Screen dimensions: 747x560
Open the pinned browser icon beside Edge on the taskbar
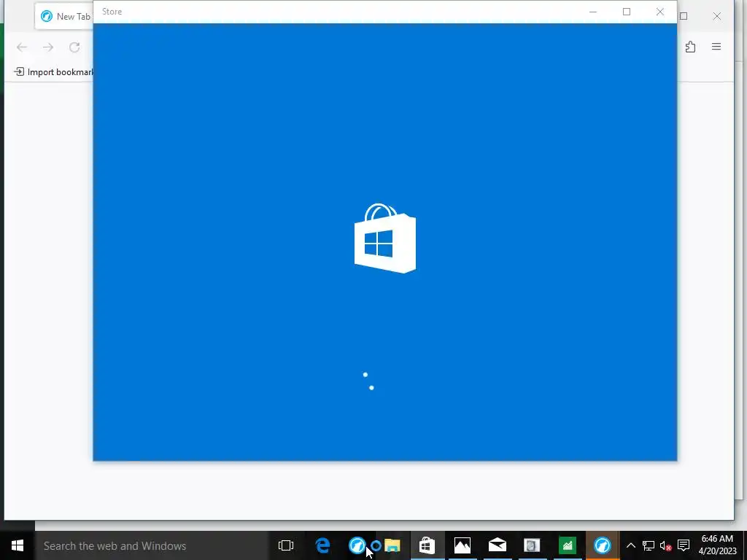(357, 545)
